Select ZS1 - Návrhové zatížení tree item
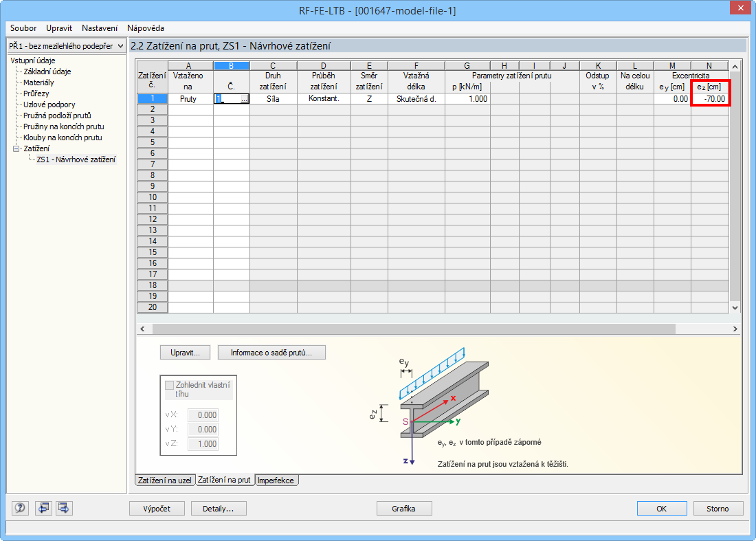Viewport: 756px width, 541px height. point(76,159)
